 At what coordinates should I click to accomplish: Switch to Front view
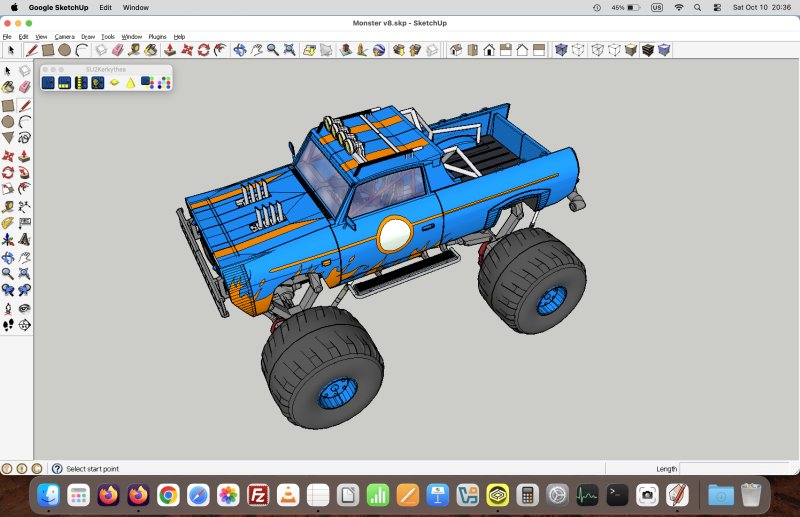489,50
